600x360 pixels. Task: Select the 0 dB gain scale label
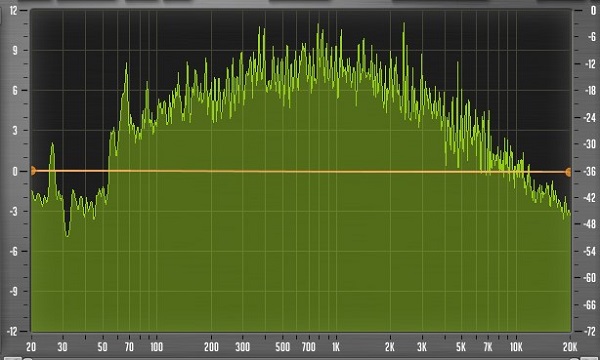point(15,171)
